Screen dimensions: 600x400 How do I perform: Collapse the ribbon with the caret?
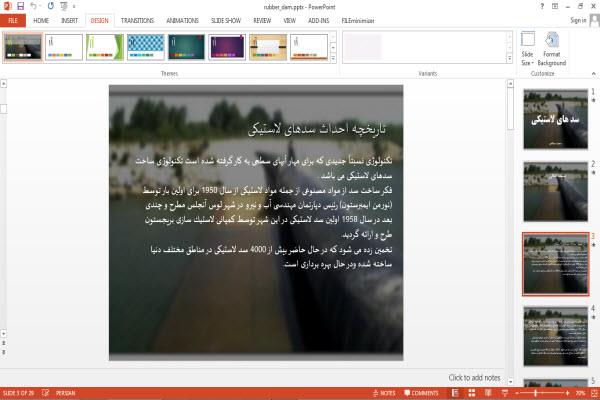593,73
